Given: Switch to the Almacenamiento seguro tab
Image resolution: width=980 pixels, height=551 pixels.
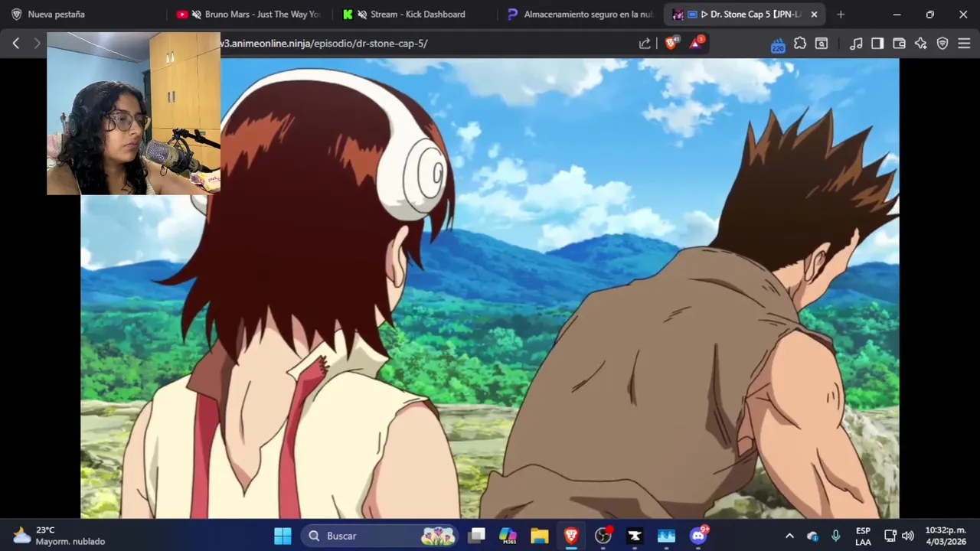Looking at the screenshot, I should point(580,14).
